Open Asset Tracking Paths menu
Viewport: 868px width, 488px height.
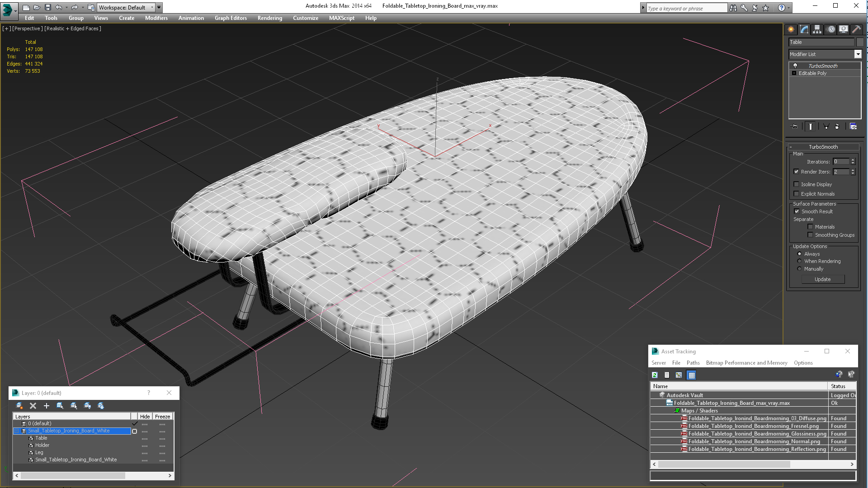point(693,363)
